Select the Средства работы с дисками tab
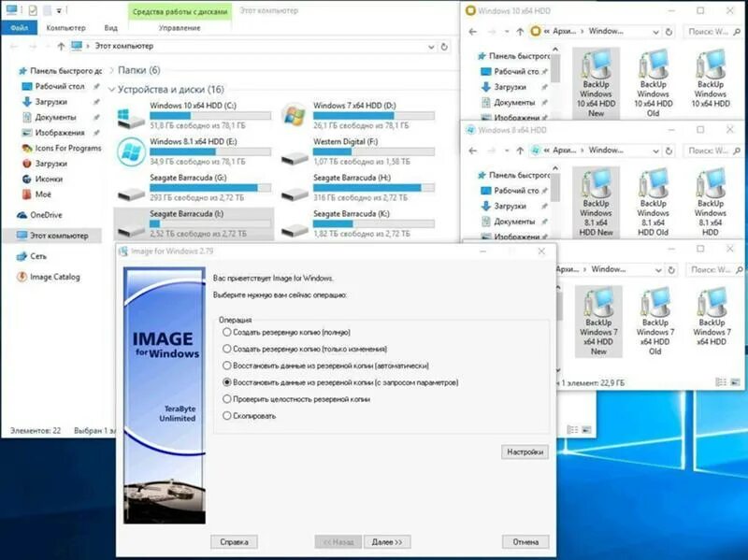 180,11
